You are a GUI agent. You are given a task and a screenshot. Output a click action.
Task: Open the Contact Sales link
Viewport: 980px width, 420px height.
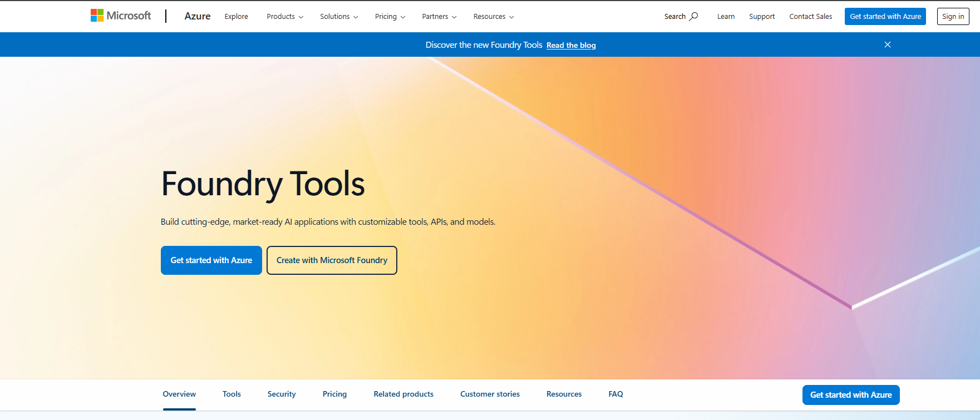tap(810, 17)
